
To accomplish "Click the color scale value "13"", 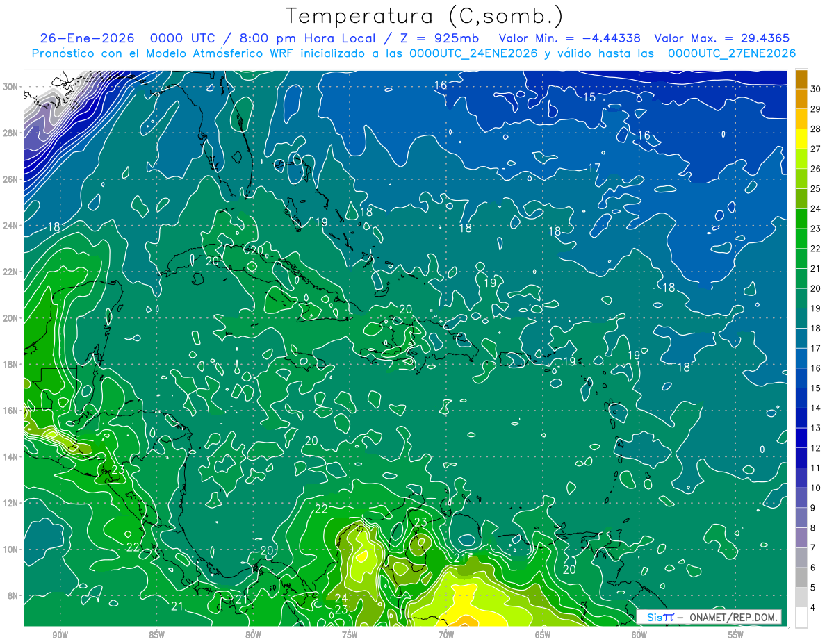I will (x=816, y=428).
